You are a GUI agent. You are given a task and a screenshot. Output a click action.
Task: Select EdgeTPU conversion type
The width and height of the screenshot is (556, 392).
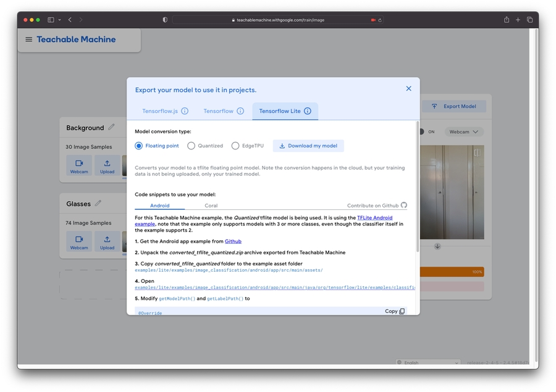pyautogui.click(x=235, y=146)
